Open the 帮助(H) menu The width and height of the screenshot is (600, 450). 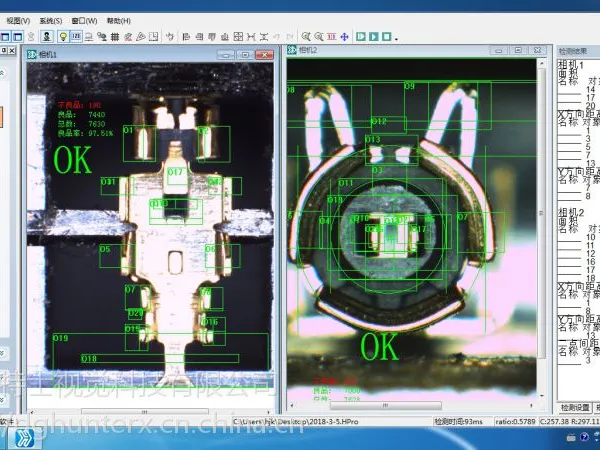tap(118, 21)
